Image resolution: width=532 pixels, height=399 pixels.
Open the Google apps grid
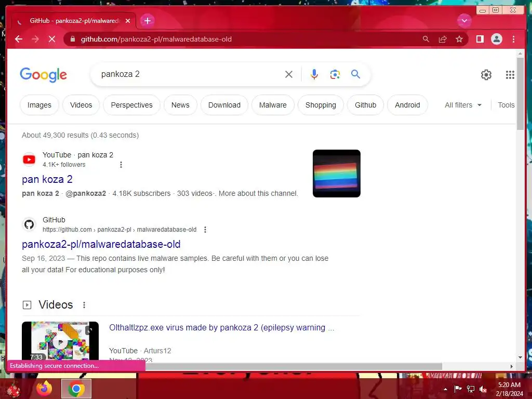point(510,75)
